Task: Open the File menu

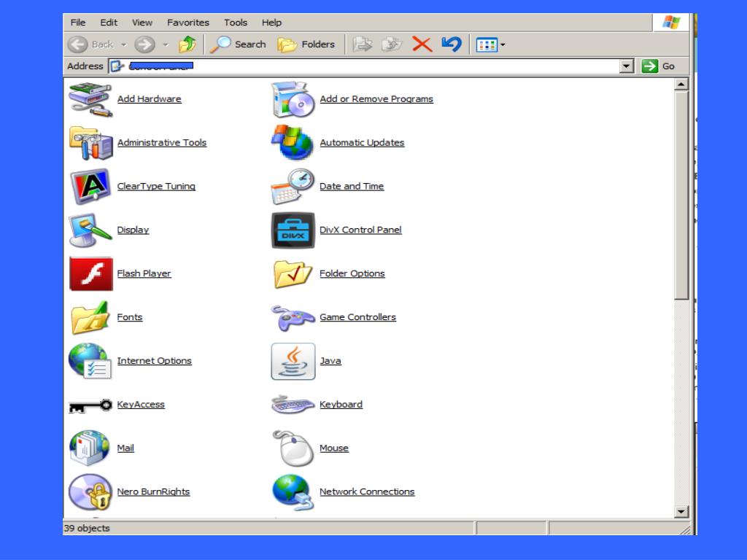Action: pyautogui.click(x=78, y=23)
